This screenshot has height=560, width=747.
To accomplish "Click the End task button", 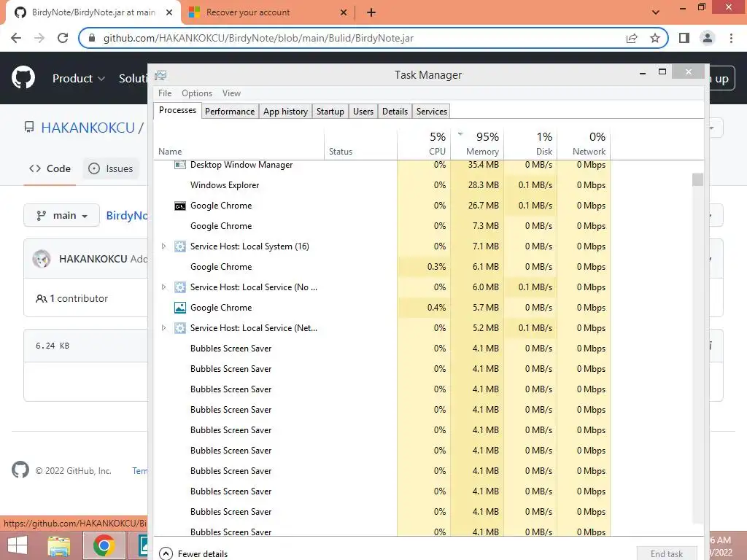I will point(667,553).
